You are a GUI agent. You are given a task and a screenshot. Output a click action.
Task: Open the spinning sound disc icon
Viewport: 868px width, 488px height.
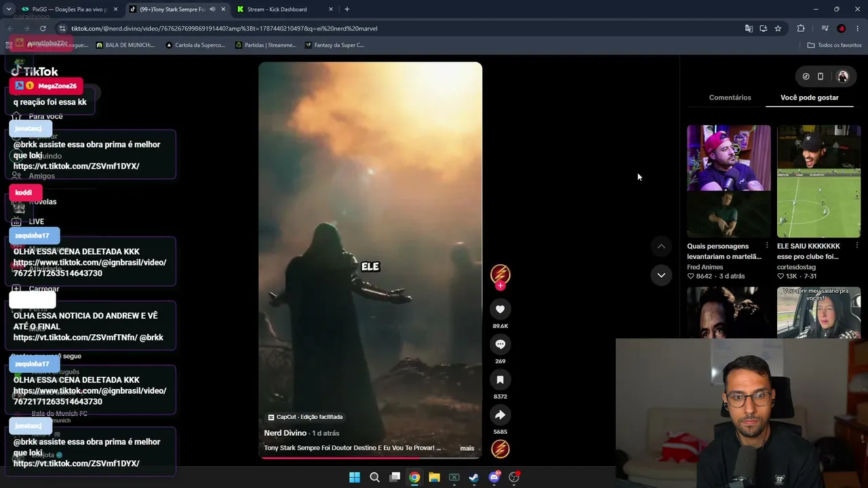[x=500, y=449]
